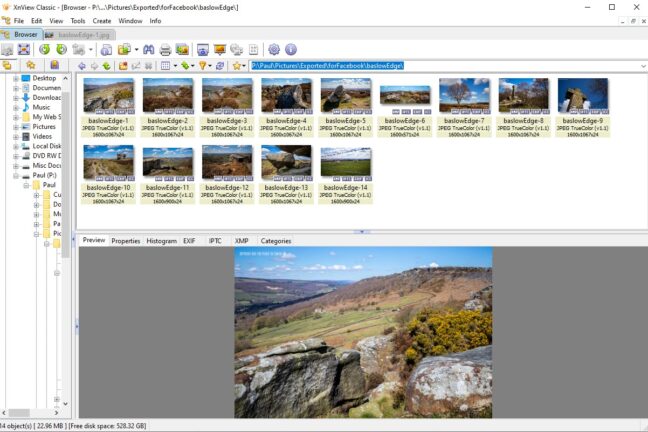
Task: Click the Rotate right green icon
Action: 62,50
